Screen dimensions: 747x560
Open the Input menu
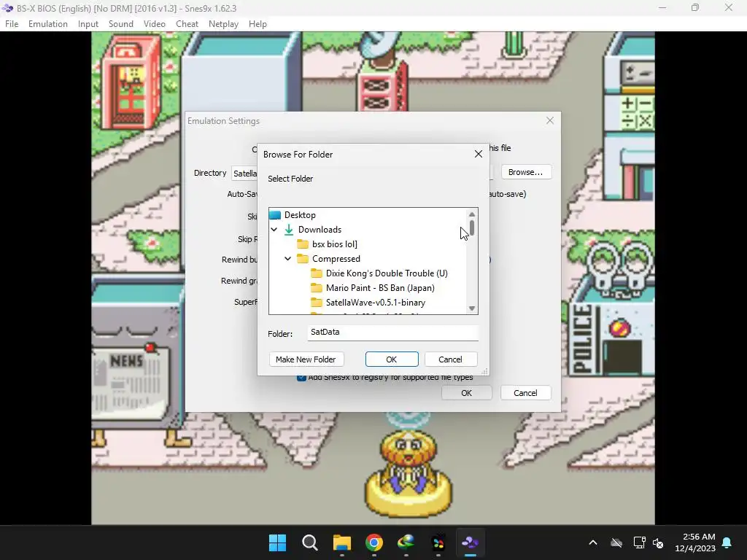pyautogui.click(x=88, y=24)
